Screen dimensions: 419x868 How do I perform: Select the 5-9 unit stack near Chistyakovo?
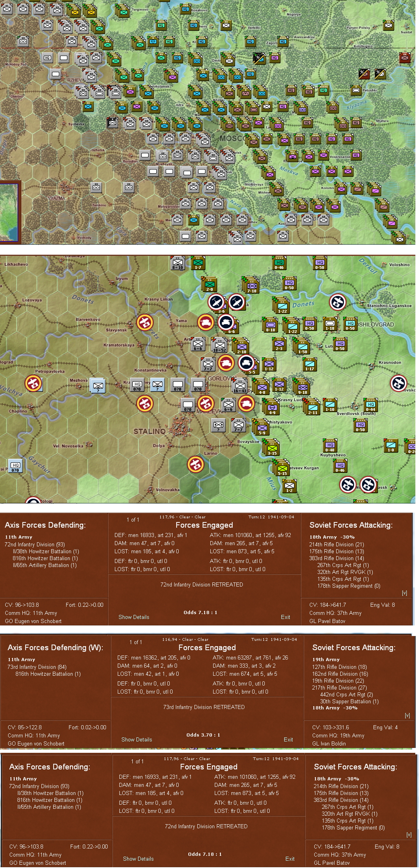pyautogui.click(x=261, y=427)
